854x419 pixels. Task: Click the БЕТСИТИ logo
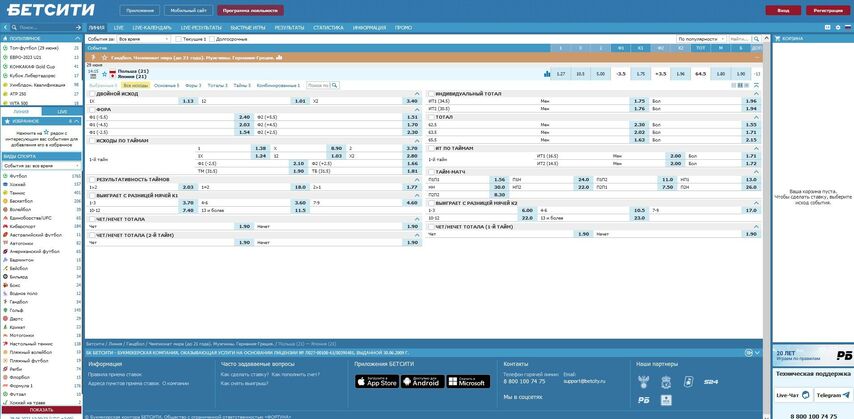click(50, 10)
